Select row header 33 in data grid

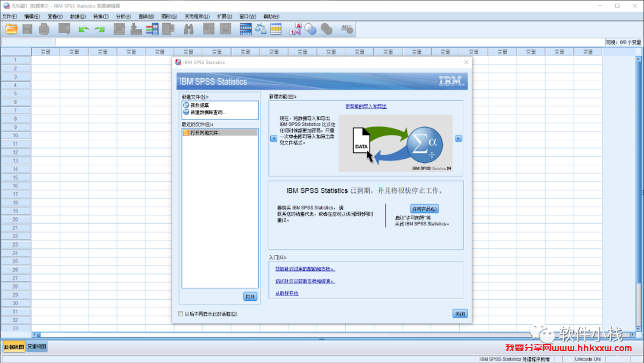coord(16,328)
